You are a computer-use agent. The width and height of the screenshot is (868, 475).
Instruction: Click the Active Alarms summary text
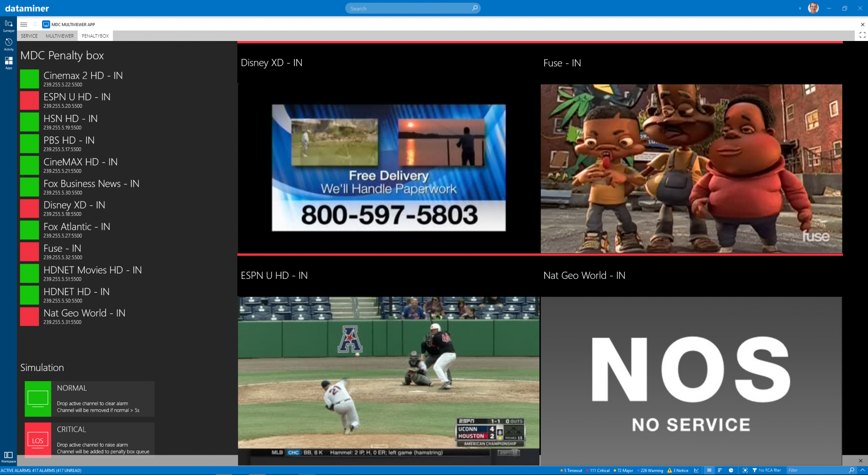[x=41, y=470]
